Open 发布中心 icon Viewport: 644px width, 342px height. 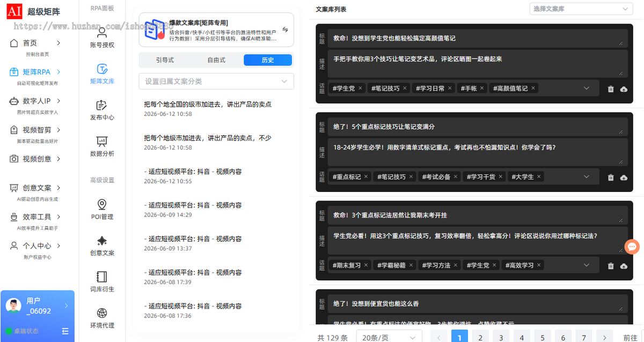102,110
